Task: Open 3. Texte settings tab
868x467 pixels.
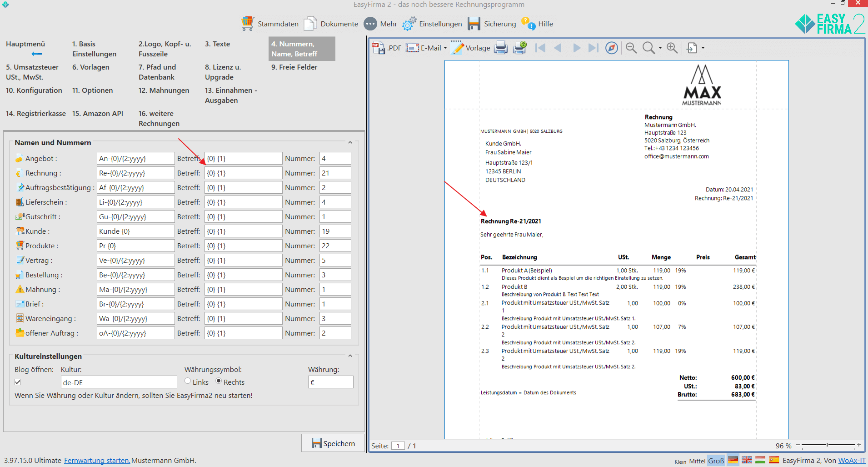Action: point(217,44)
